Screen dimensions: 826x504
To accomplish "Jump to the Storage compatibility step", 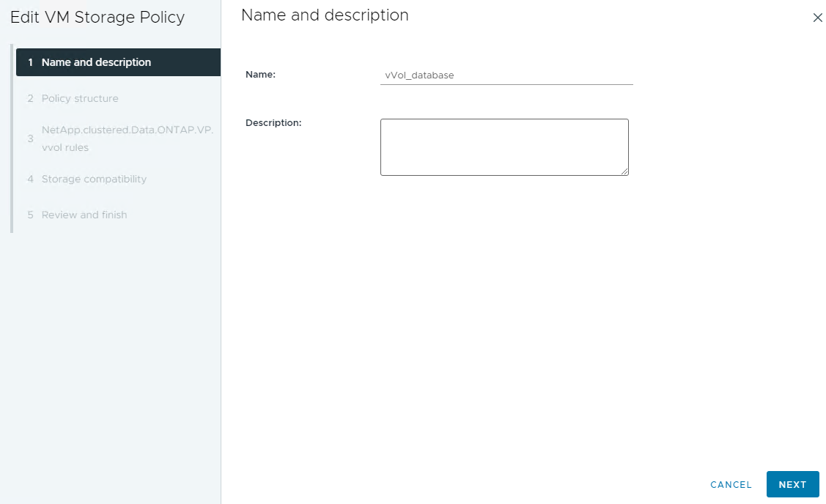I will (94, 179).
